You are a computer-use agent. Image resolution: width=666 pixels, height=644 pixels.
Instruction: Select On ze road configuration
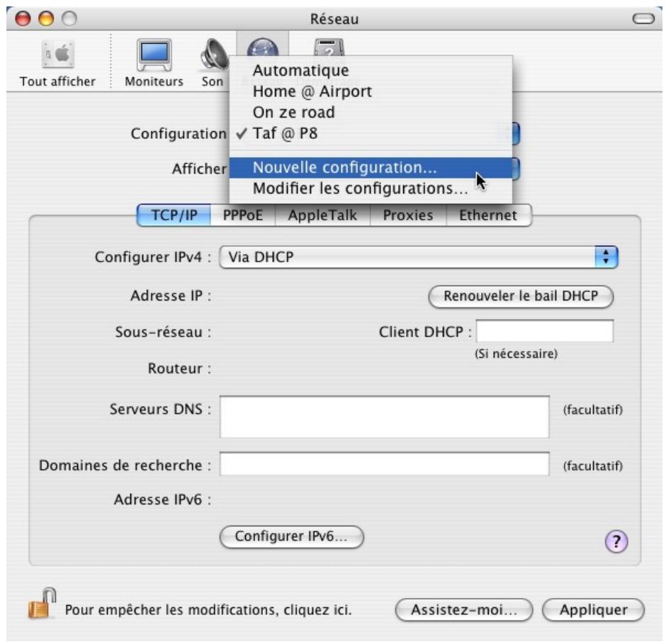pyautogui.click(x=371, y=112)
